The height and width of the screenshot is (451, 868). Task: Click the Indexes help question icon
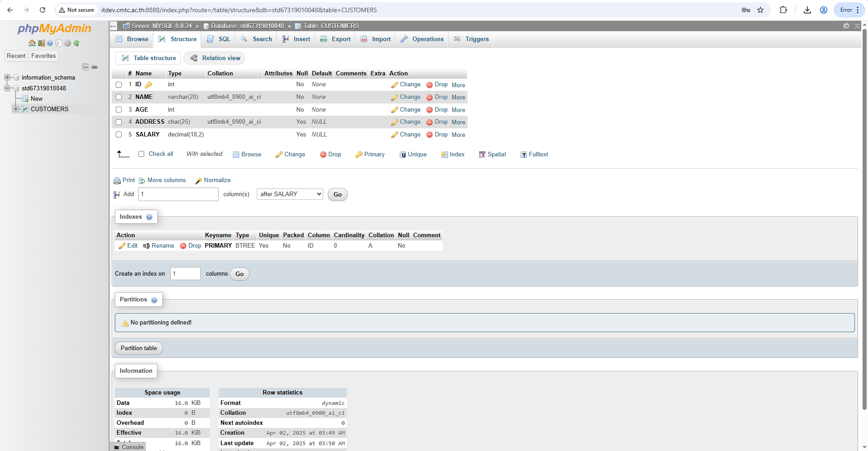[x=149, y=217]
